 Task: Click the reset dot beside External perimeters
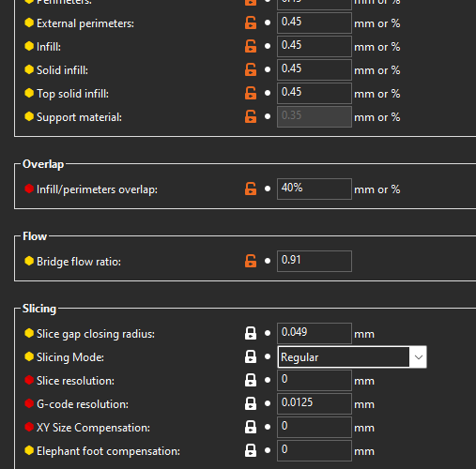pyautogui.click(x=268, y=23)
